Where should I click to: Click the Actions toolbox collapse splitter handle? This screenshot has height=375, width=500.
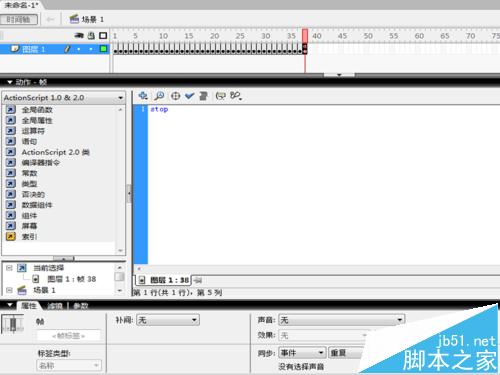pos(129,193)
